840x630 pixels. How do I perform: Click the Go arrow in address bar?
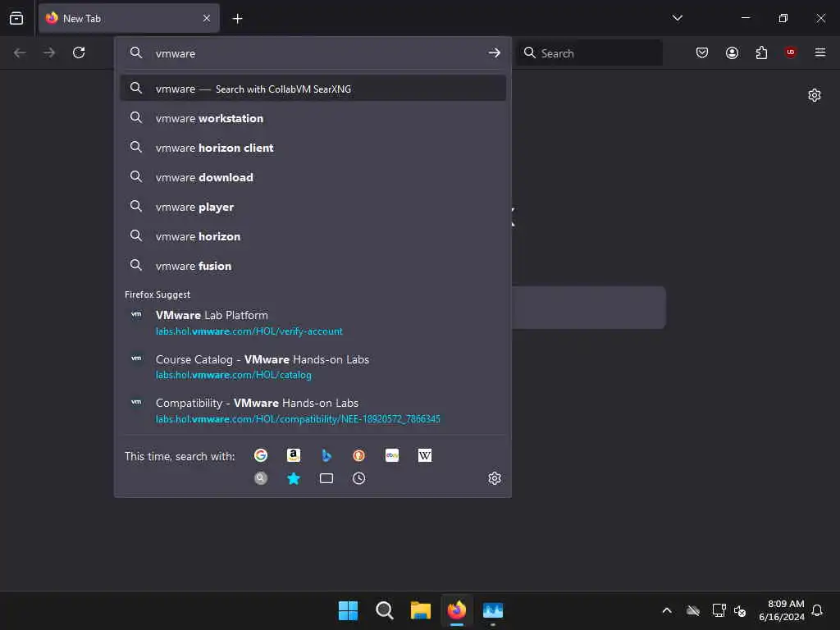point(494,53)
